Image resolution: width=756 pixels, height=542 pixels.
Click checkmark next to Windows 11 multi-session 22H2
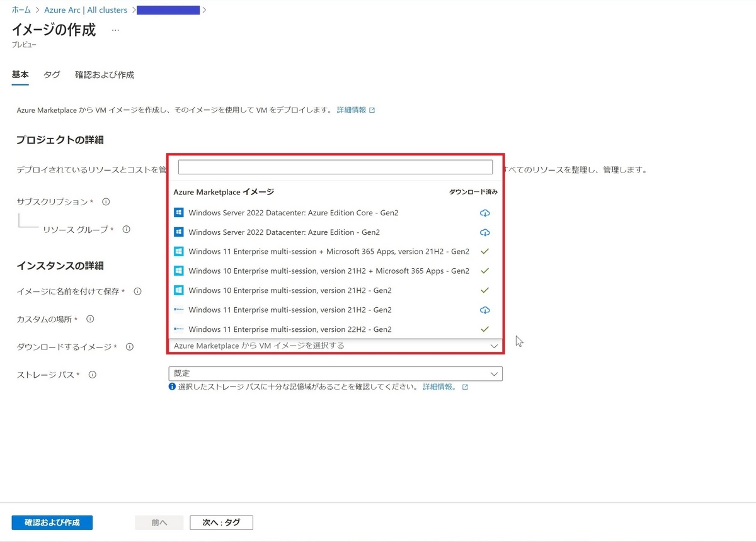[x=484, y=329]
